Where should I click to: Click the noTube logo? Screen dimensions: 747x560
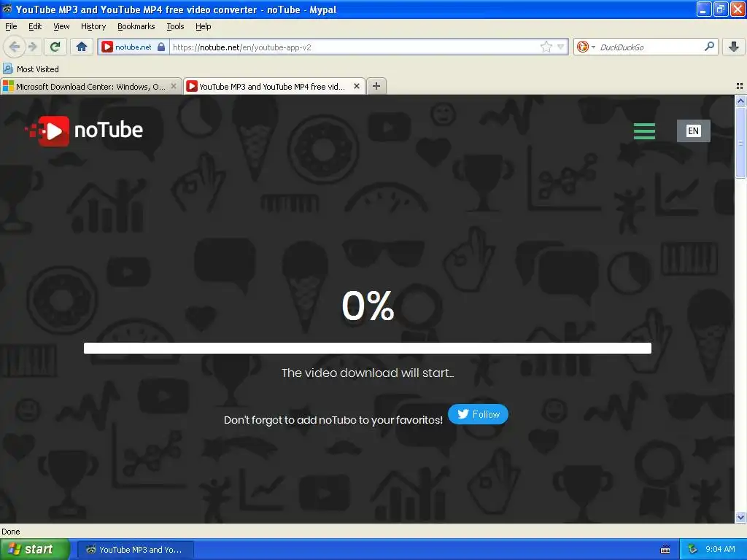[85, 131]
